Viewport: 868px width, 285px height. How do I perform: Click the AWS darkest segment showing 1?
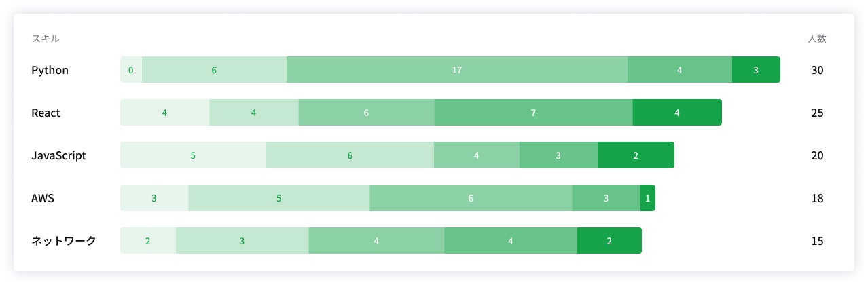tap(648, 198)
